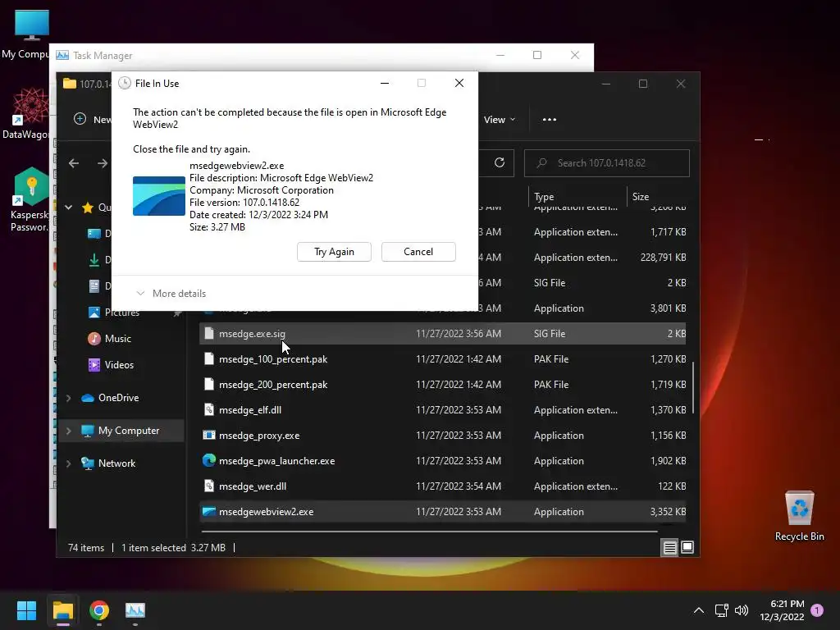The image size is (840, 630).
Task: Open the View dropdown in File Explorer
Action: 500,120
